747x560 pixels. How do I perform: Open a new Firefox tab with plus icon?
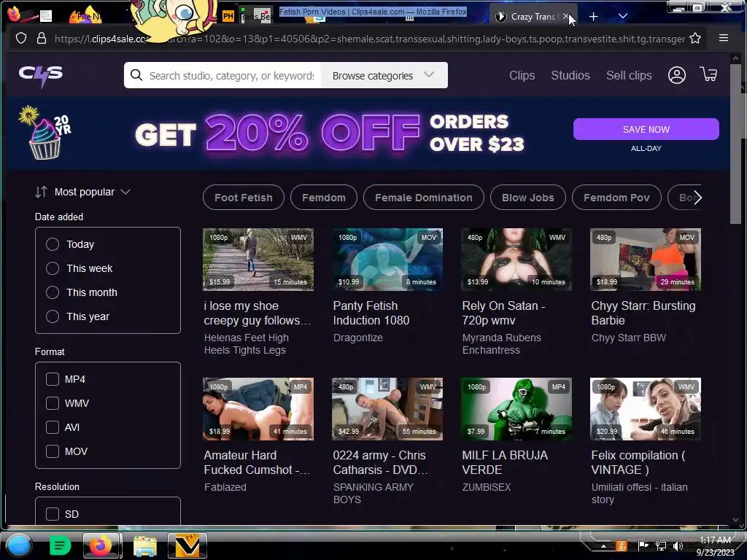(593, 17)
